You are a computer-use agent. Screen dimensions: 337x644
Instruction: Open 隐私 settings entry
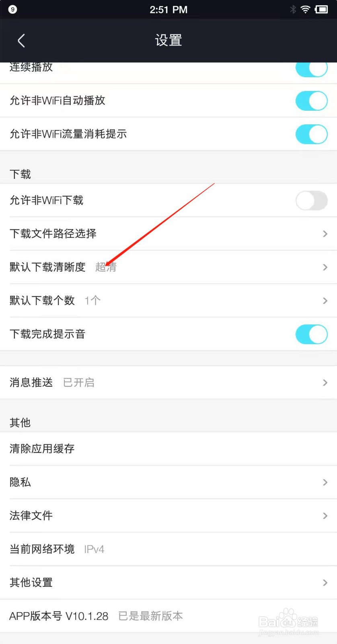168,482
